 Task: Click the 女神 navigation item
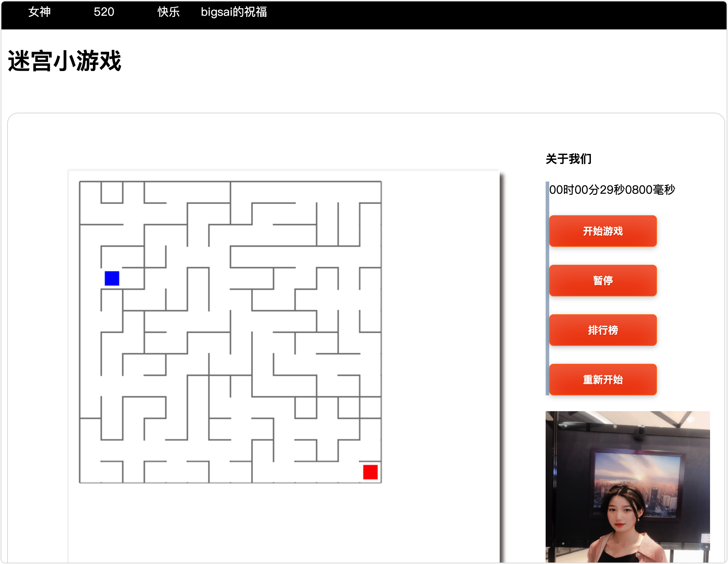point(39,12)
